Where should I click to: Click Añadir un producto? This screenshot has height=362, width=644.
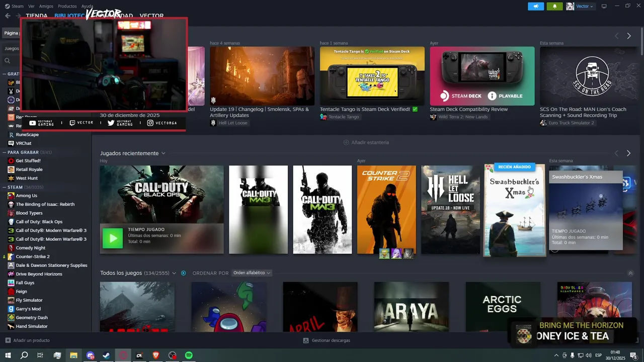coord(27,340)
